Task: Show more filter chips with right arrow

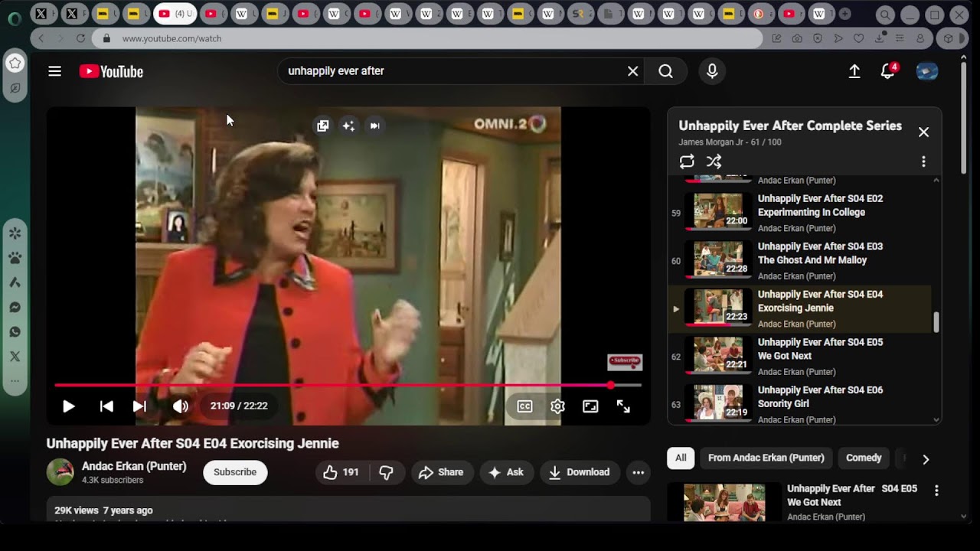Action: point(926,459)
